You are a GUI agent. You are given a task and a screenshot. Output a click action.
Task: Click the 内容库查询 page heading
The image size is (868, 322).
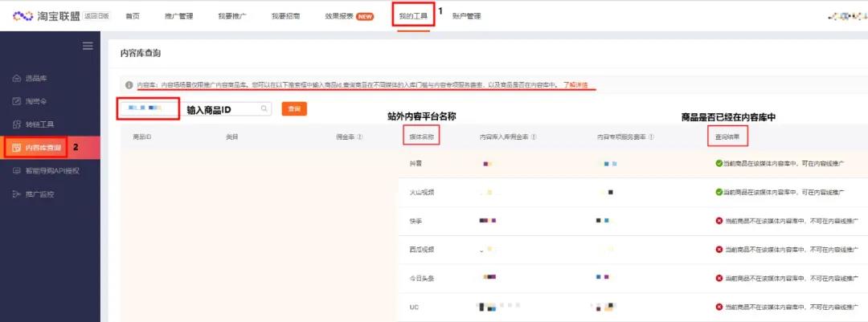[x=141, y=54]
